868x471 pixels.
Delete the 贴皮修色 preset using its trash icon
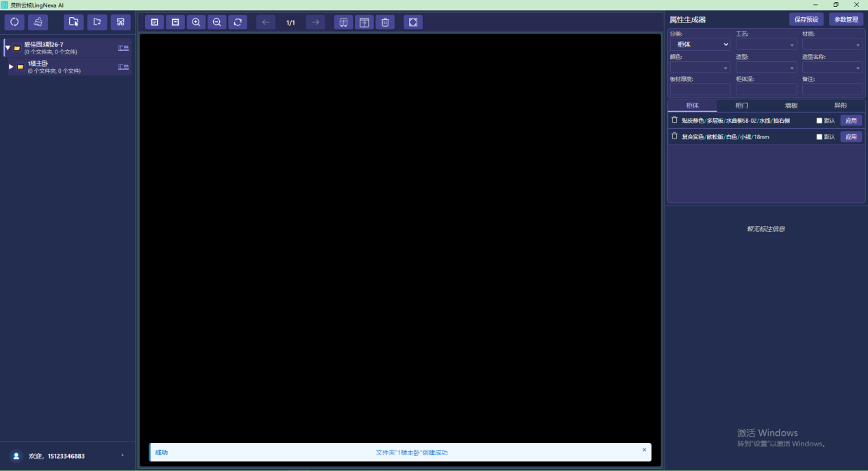click(x=674, y=120)
